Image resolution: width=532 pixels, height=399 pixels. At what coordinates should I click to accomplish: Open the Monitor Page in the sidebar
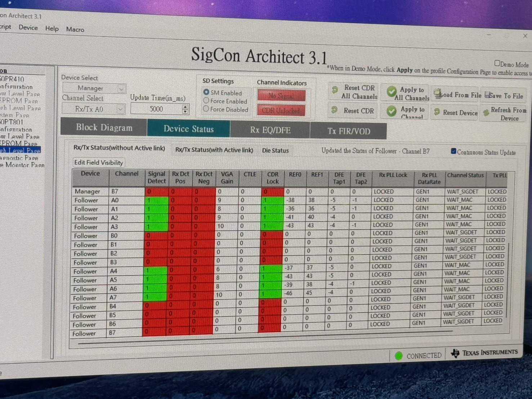(22, 165)
